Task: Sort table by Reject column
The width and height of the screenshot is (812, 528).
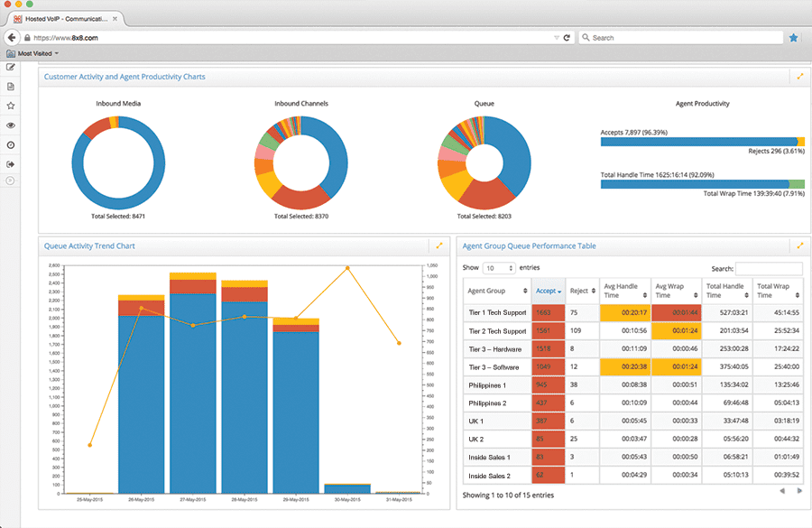Action: point(581,291)
